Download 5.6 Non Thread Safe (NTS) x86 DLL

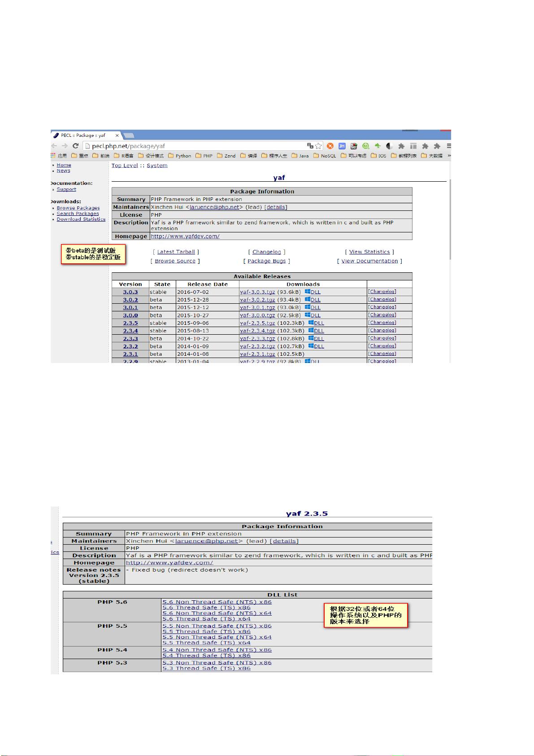(x=217, y=602)
